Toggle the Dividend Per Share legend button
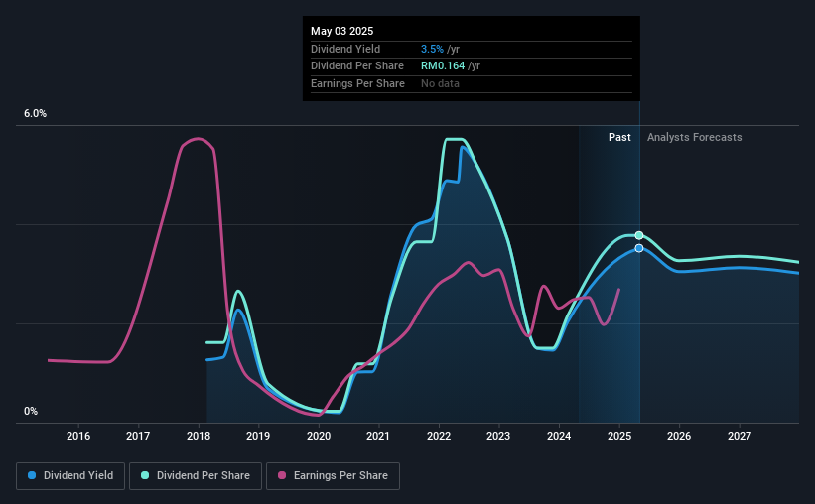Image resolution: width=815 pixels, height=504 pixels. (196, 476)
